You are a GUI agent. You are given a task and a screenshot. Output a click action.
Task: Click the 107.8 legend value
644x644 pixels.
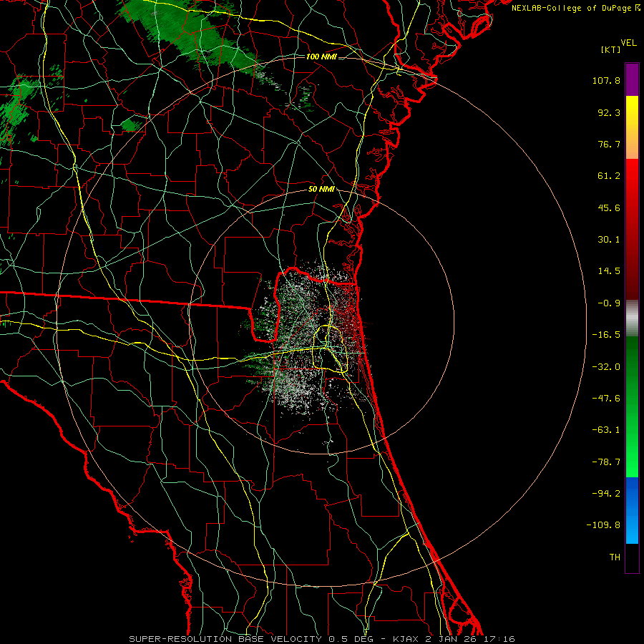pyautogui.click(x=606, y=80)
